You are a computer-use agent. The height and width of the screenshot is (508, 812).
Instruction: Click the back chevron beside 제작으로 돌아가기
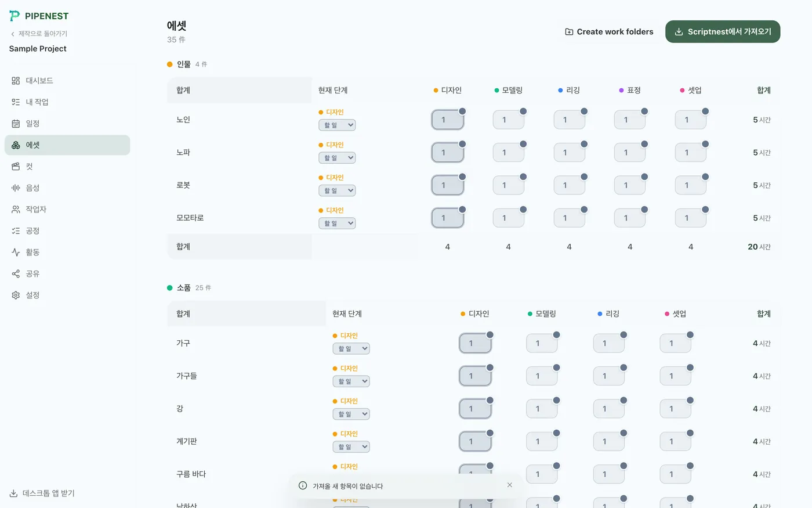[13, 34]
